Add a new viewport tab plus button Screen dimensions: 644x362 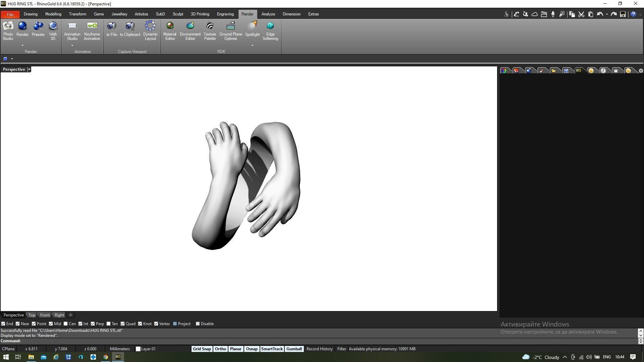[x=70, y=315]
